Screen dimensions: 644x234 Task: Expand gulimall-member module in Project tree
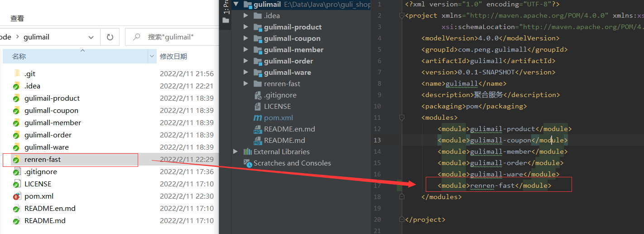[246, 50]
